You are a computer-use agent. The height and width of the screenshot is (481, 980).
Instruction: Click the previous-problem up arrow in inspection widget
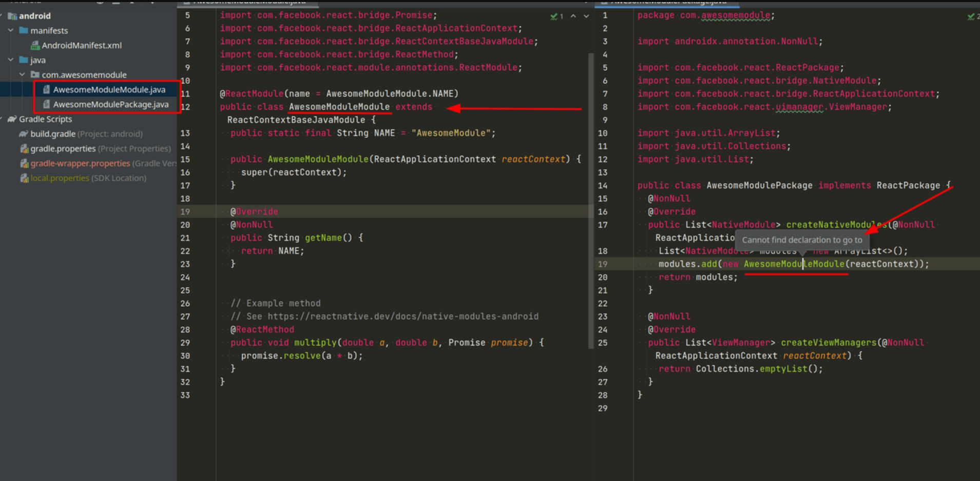[573, 16]
